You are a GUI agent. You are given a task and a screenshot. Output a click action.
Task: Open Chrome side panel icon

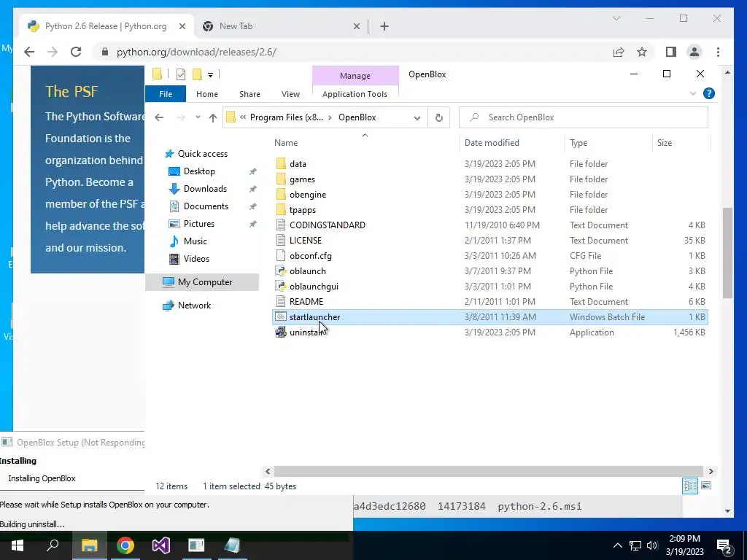tap(671, 52)
